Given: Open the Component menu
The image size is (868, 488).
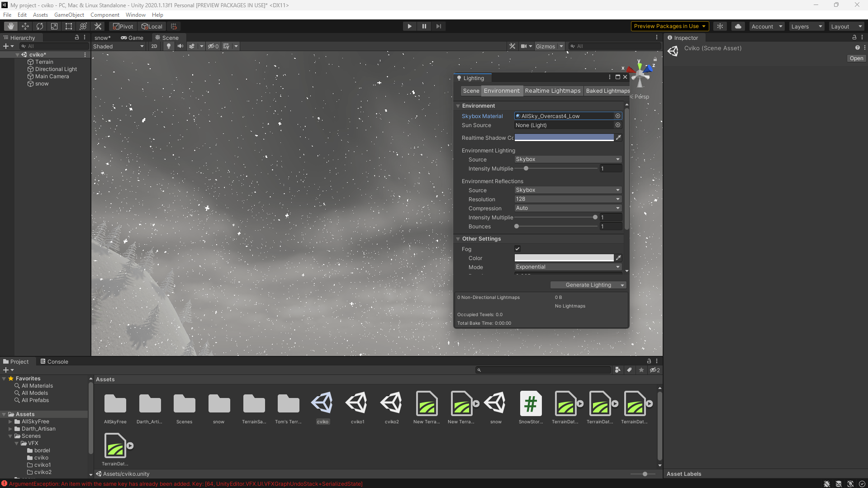Looking at the screenshot, I should click(x=105, y=15).
